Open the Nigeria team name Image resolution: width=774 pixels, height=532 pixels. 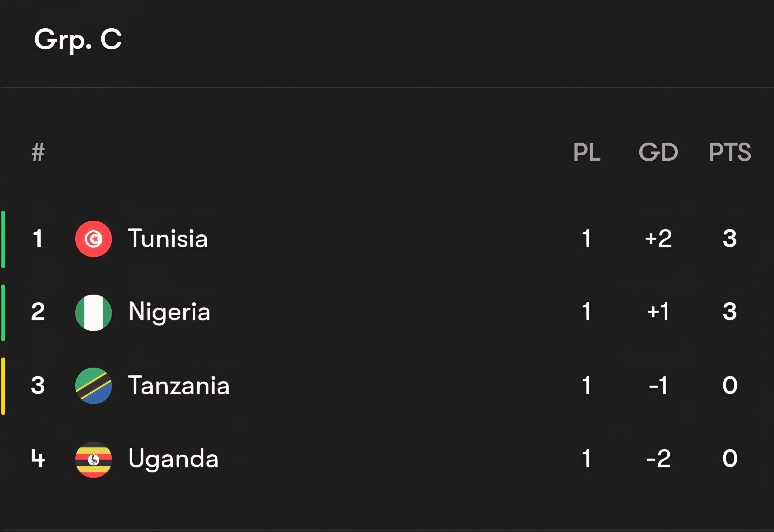[x=170, y=312]
